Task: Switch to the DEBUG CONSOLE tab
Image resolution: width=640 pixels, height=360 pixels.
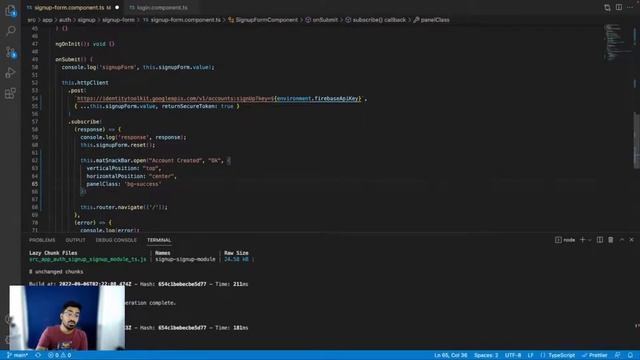Action: (116, 240)
